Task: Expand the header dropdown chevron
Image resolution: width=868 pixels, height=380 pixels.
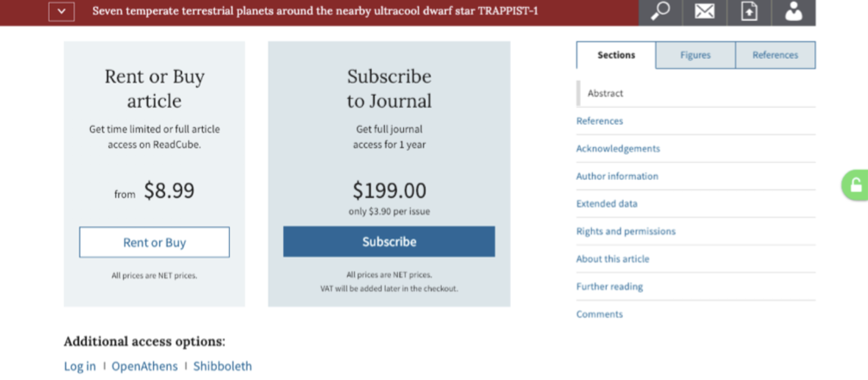Action: [x=62, y=11]
